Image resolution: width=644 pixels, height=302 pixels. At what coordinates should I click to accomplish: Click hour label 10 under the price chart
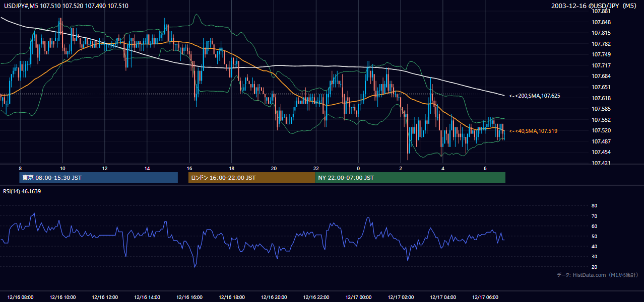click(x=62, y=168)
